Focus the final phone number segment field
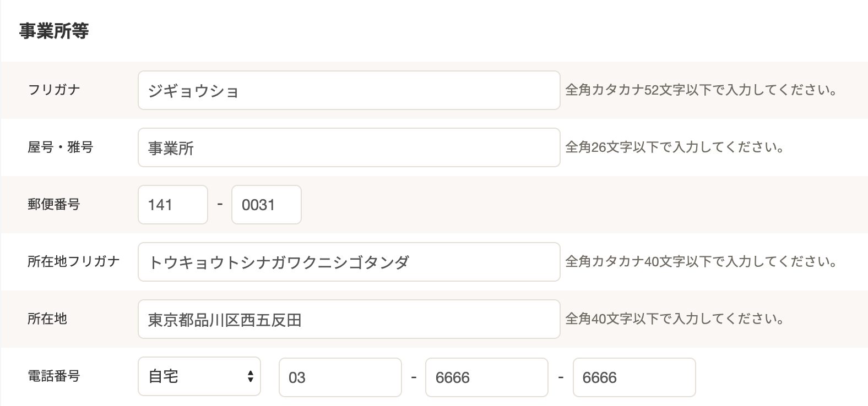 (x=634, y=377)
